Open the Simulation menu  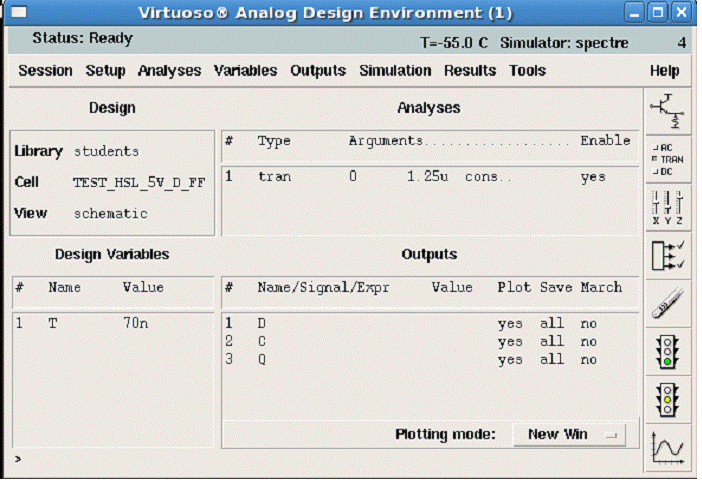click(395, 71)
